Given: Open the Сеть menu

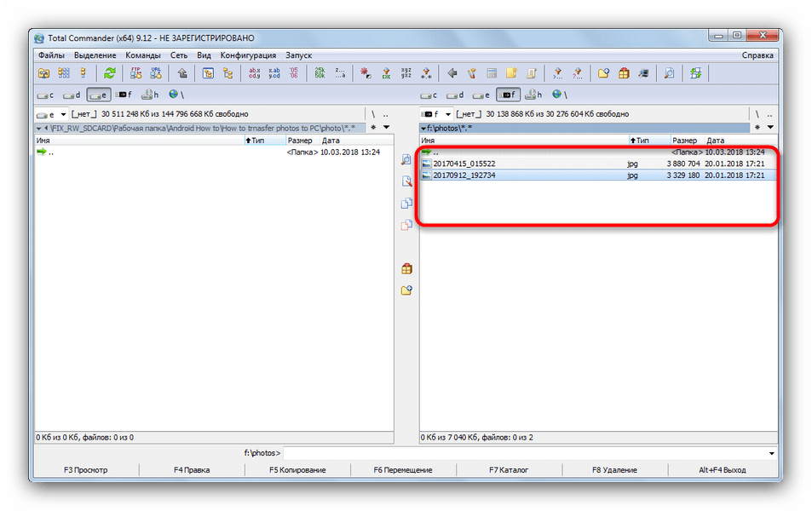Looking at the screenshot, I should click(x=179, y=55).
